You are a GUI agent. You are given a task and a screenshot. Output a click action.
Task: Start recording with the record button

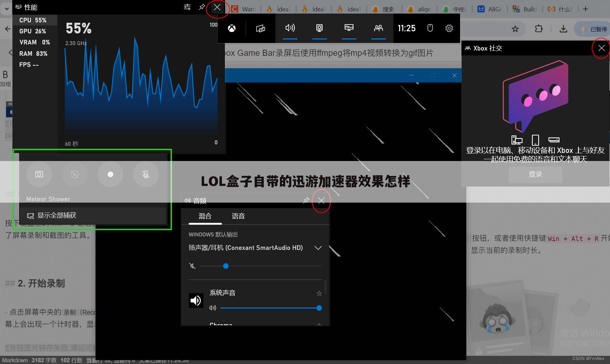tap(110, 174)
